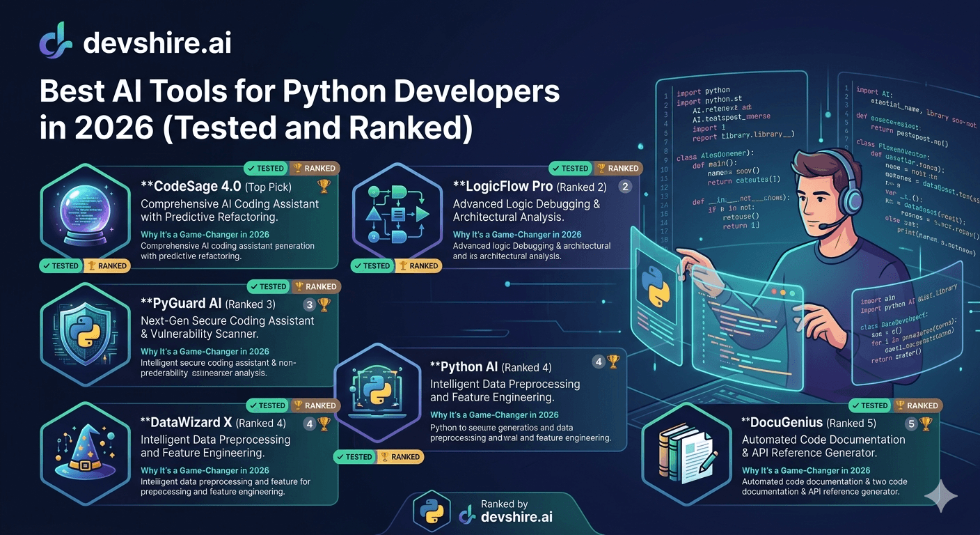This screenshot has width=980, height=535.
Task: Click the '**PyGuard AI (Ranked 3)' title
Action: [x=208, y=304]
